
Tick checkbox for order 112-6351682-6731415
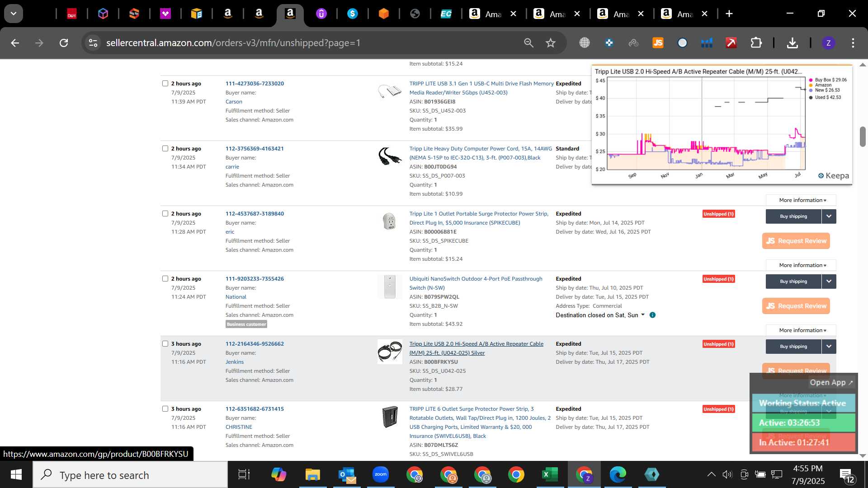pos(165,408)
